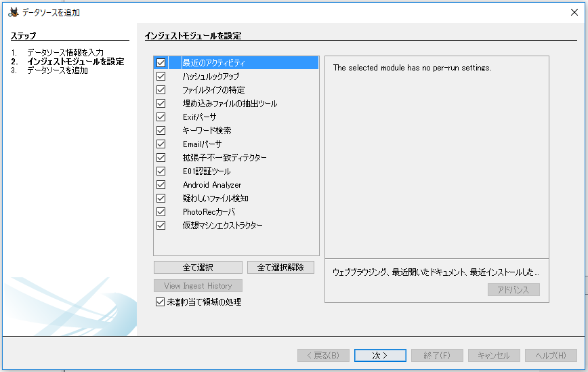This screenshot has width=588, height=372.
Task: Select the Exifパーサ module in list
Action: coord(199,117)
